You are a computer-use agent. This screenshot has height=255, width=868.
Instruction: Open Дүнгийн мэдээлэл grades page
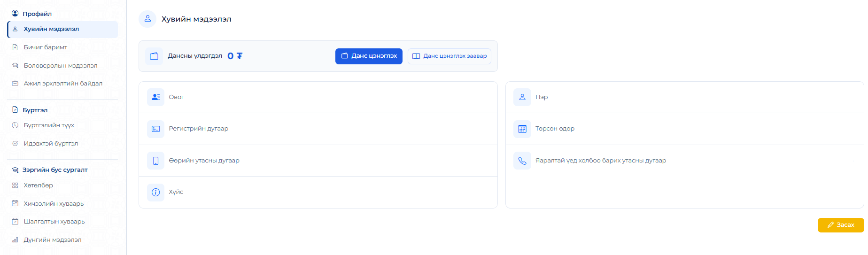(x=62, y=240)
